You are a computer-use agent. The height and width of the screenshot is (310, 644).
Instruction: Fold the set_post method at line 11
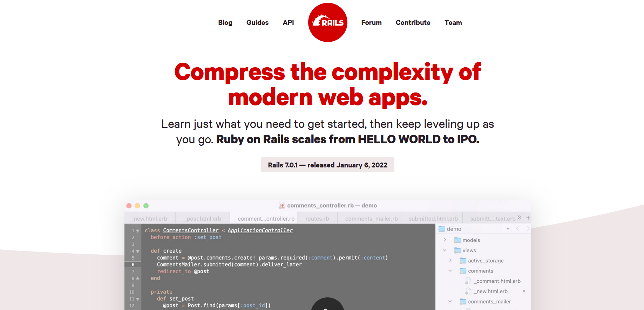(138, 299)
